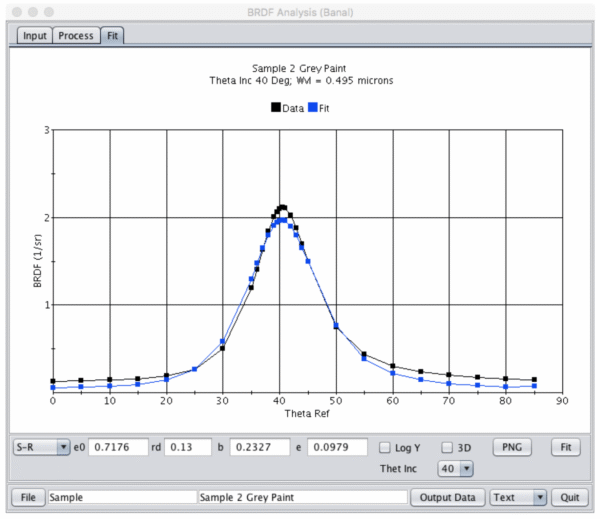600x519 pixels.
Task: Open the S-R model dropdown
Action: coord(41,447)
